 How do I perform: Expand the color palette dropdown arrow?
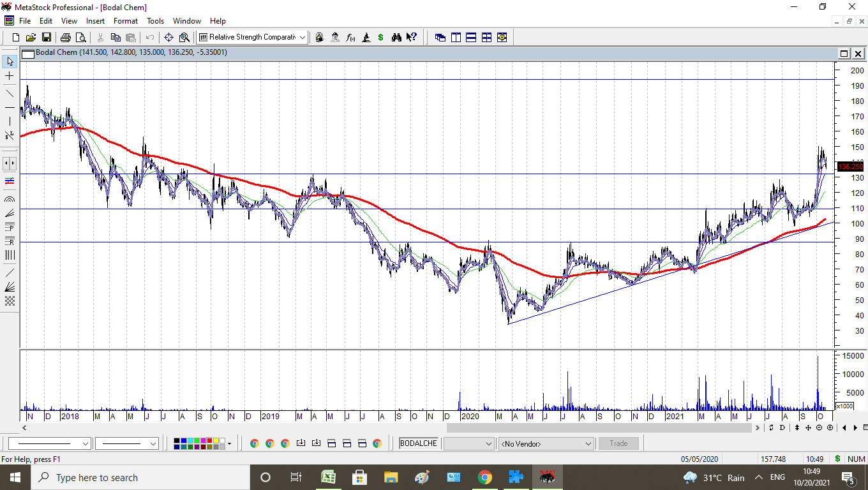229,443
